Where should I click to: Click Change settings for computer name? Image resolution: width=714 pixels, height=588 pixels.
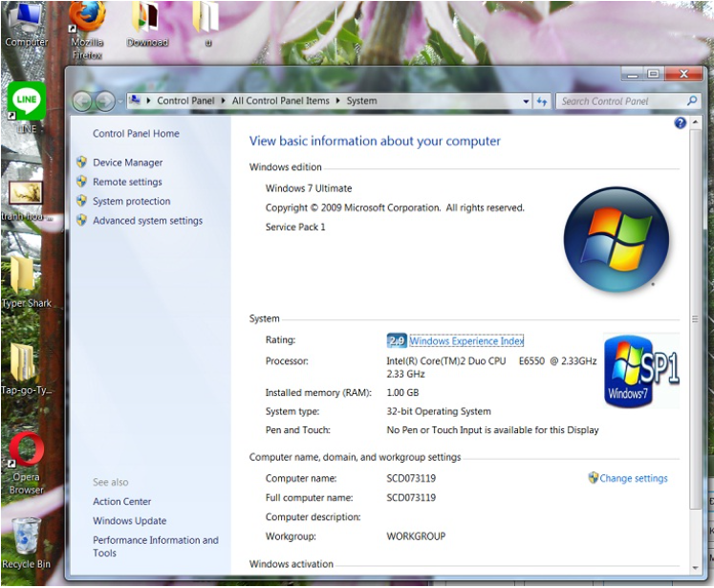633,478
